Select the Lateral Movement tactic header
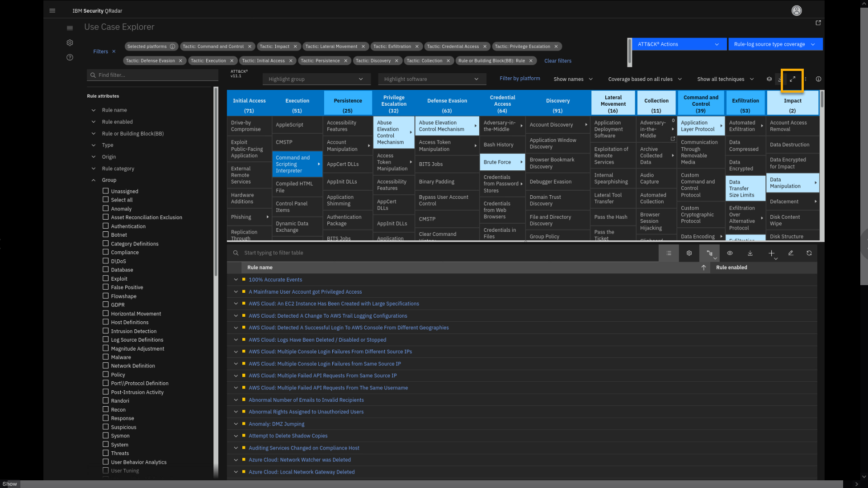Image resolution: width=868 pixels, height=488 pixels. click(x=613, y=103)
